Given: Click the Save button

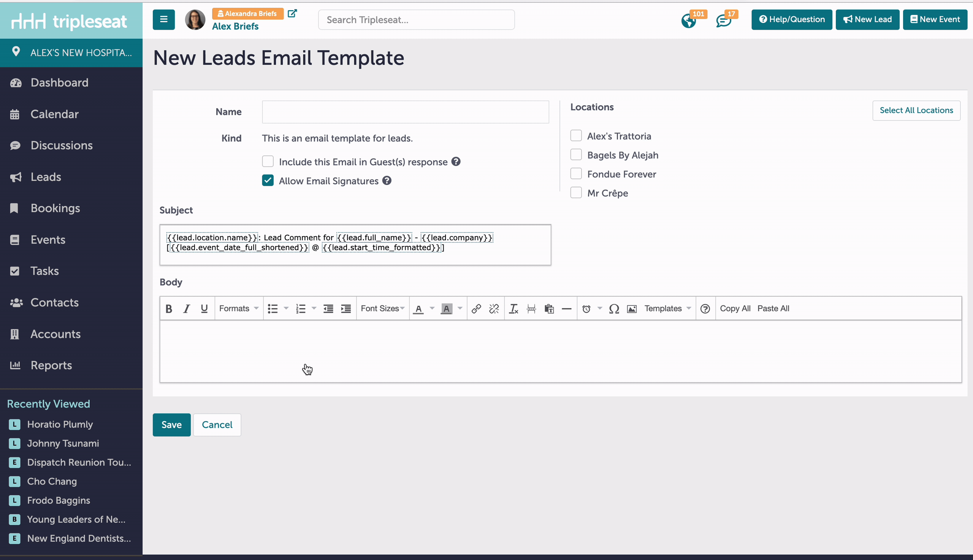Looking at the screenshot, I should pyautogui.click(x=171, y=425).
